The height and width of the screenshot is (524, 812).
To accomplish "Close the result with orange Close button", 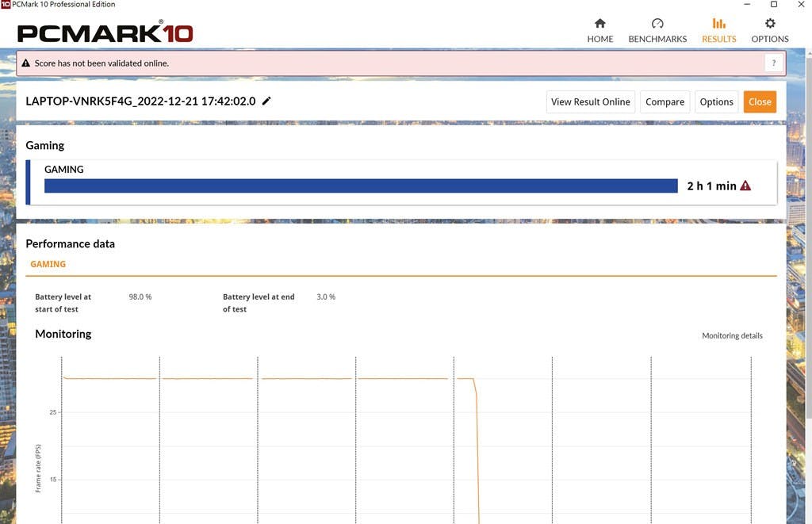I will click(x=760, y=102).
